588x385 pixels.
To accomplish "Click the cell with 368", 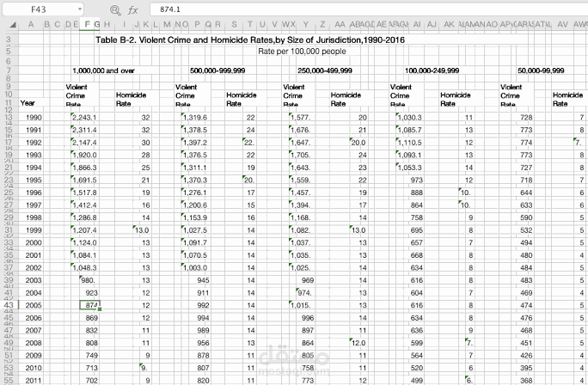I will pos(526,380).
